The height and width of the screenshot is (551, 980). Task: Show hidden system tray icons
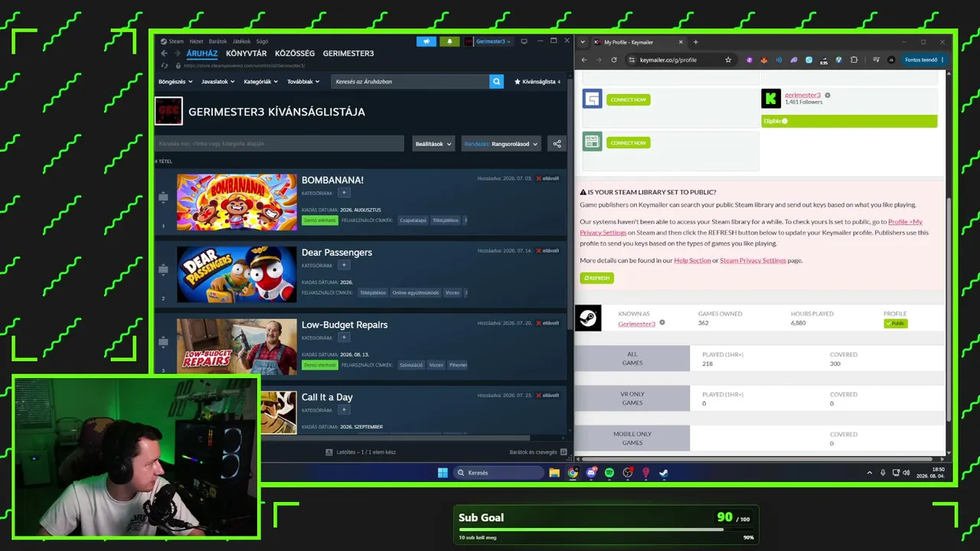[869, 473]
